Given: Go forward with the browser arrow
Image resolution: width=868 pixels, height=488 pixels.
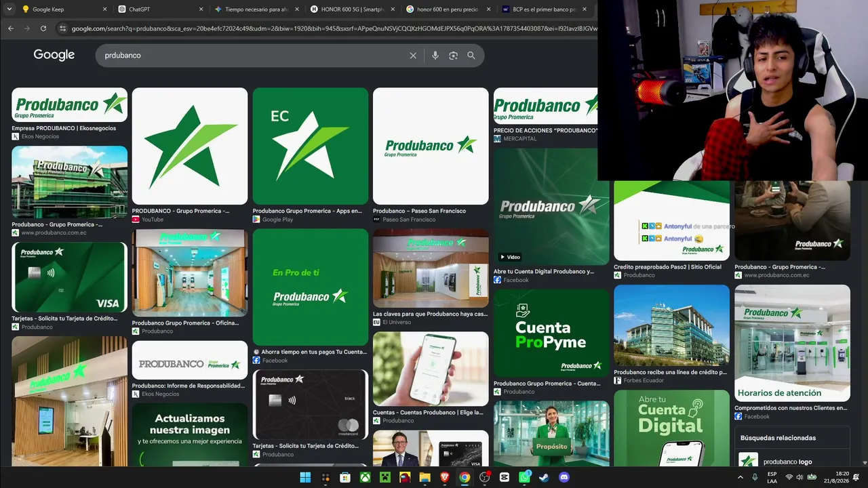Looking at the screenshot, I should click(x=27, y=28).
